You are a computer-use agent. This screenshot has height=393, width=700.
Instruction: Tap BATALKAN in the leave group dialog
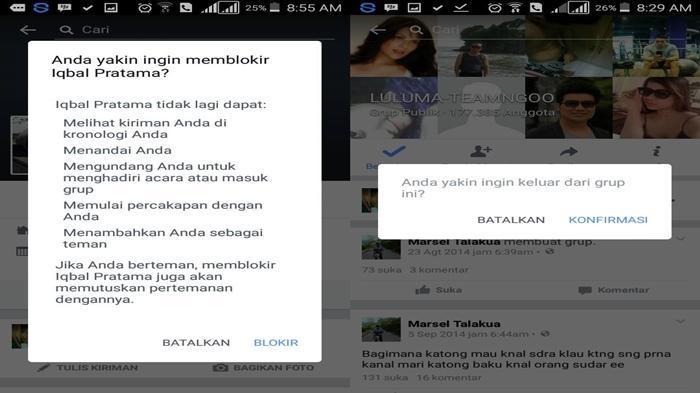coord(511,220)
